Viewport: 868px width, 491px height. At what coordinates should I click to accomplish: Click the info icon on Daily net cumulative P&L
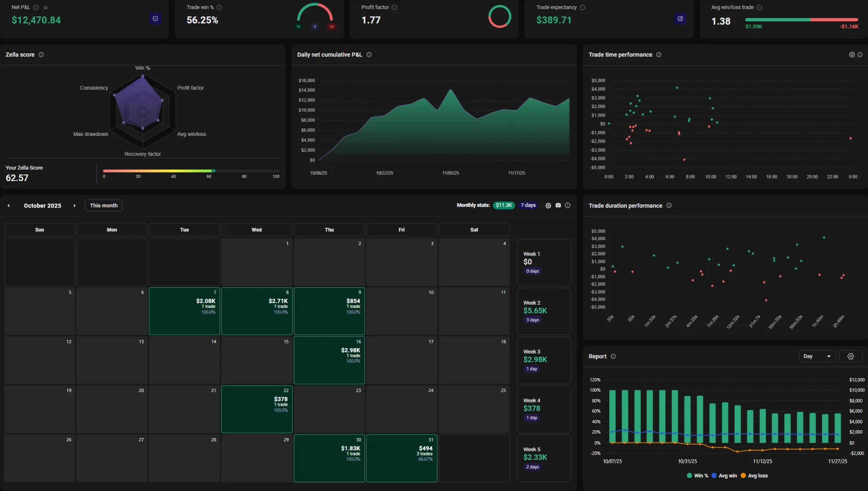[x=369, y=55]
